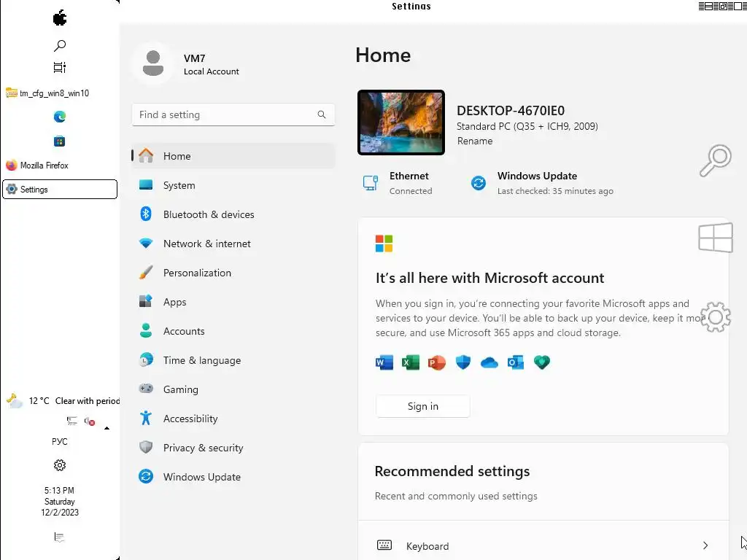Open the clock showing 5:13 PM
747x560 pixels.
click(60, 502)
